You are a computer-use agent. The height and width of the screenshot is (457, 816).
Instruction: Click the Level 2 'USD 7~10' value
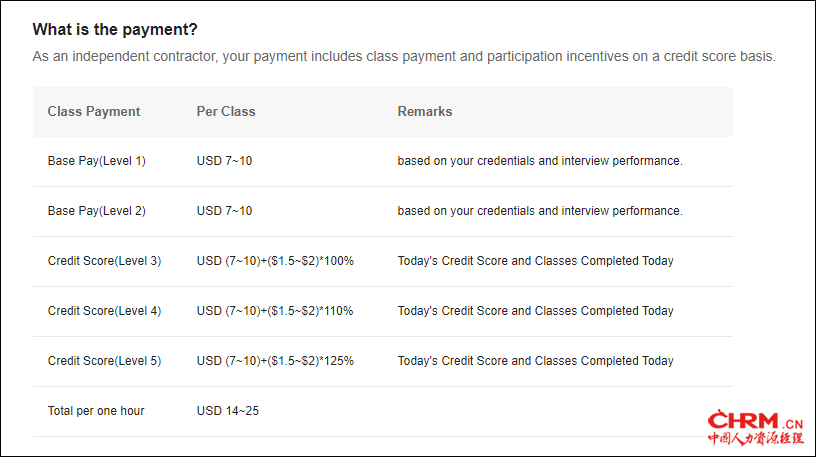[x=225, y=211]
